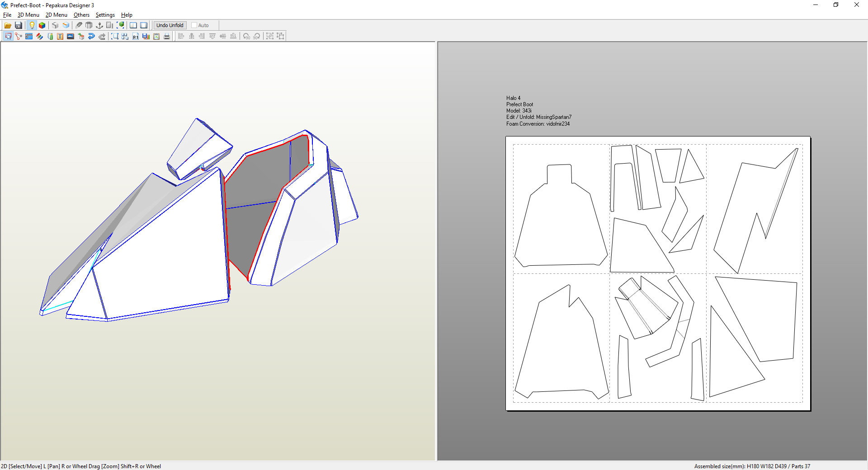The width and height of the screenshot is (868, 470).
Task: Click the disk with color bars icon
Action: [146, 36]
